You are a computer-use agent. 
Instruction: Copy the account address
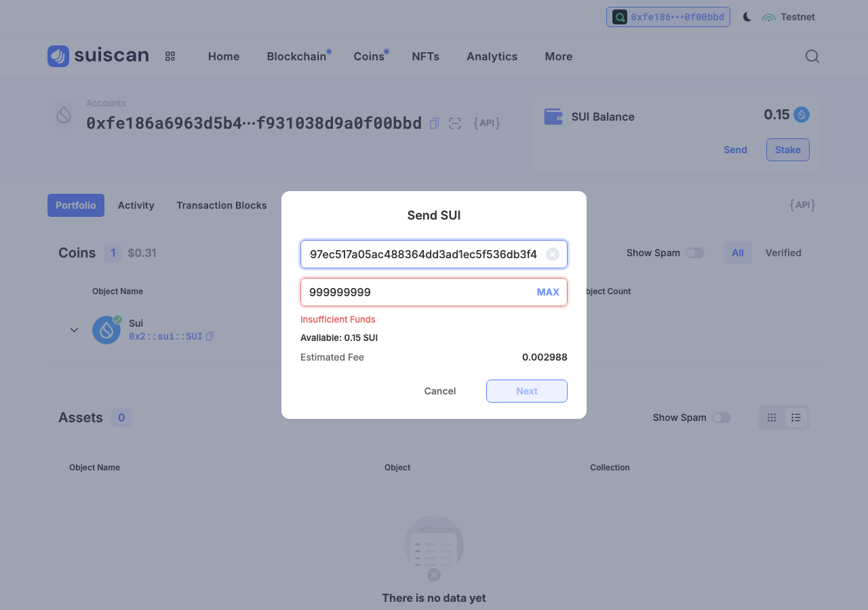pos(435,123)
